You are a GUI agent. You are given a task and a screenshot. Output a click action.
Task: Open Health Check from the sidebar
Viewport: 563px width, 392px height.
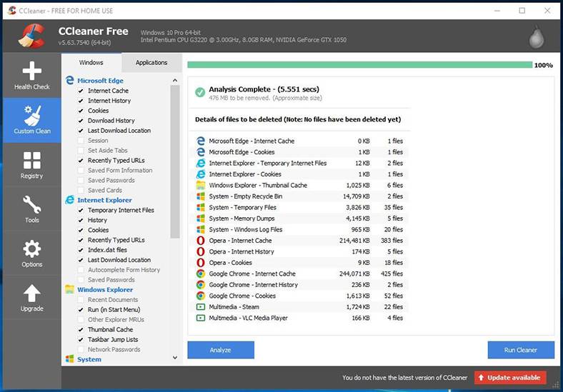click(32, 76)
